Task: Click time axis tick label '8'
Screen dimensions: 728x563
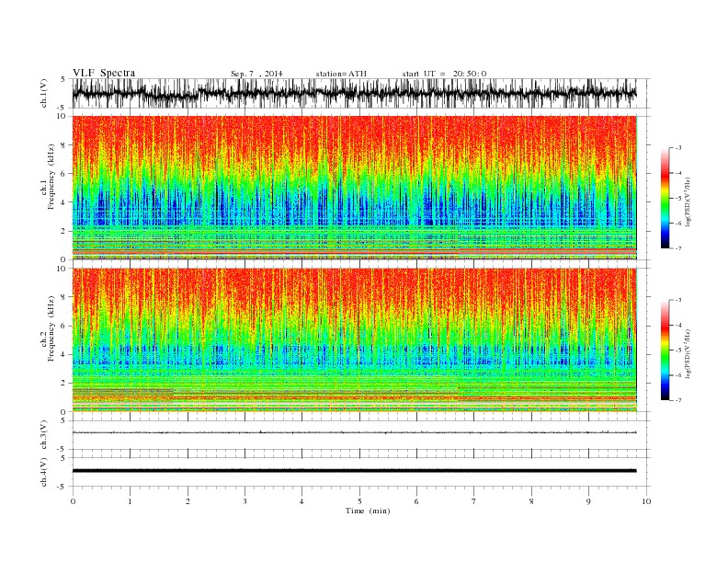Action: click(x=531, y=501)
